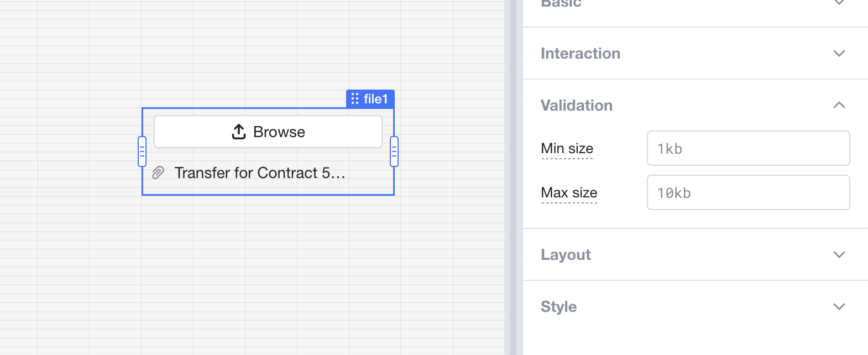
Task: Click the Max size property label
Action: click(569, 193)
